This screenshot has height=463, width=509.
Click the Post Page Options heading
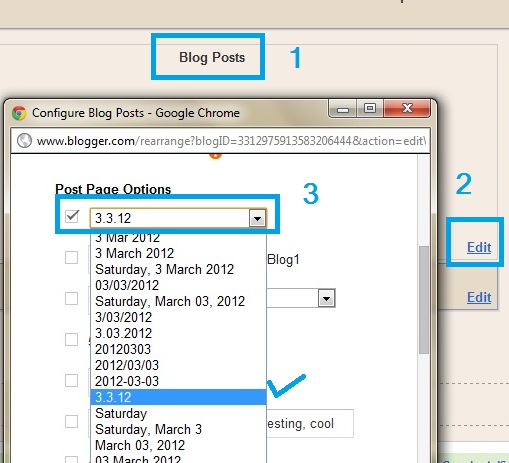tap(113, 189)
